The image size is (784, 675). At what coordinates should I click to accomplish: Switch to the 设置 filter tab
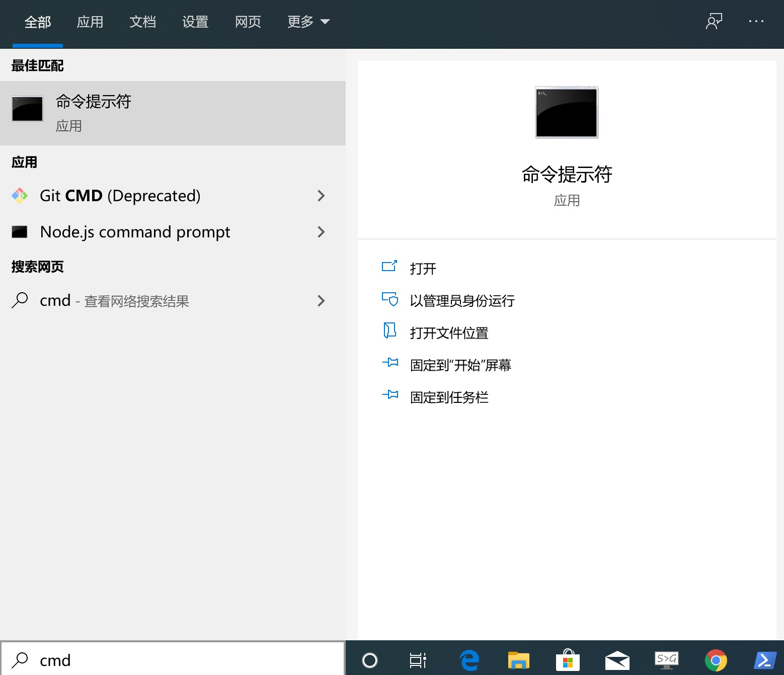pyautogui.click(x=195, y=22)
